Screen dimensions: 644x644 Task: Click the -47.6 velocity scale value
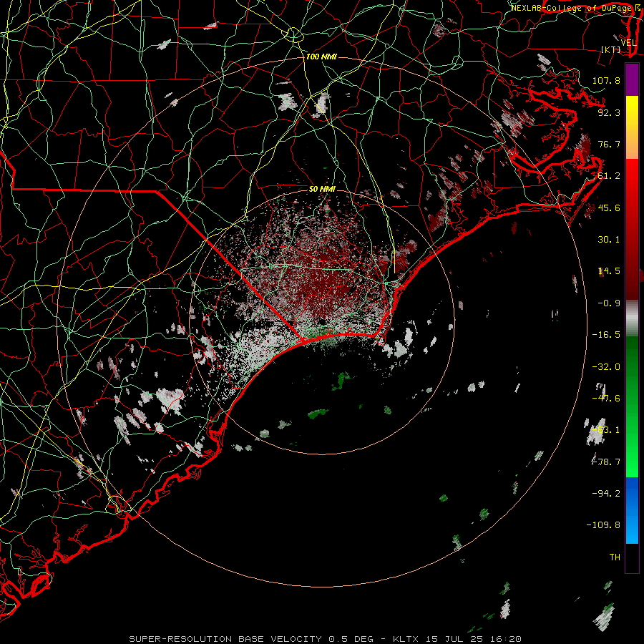[606, 399]
